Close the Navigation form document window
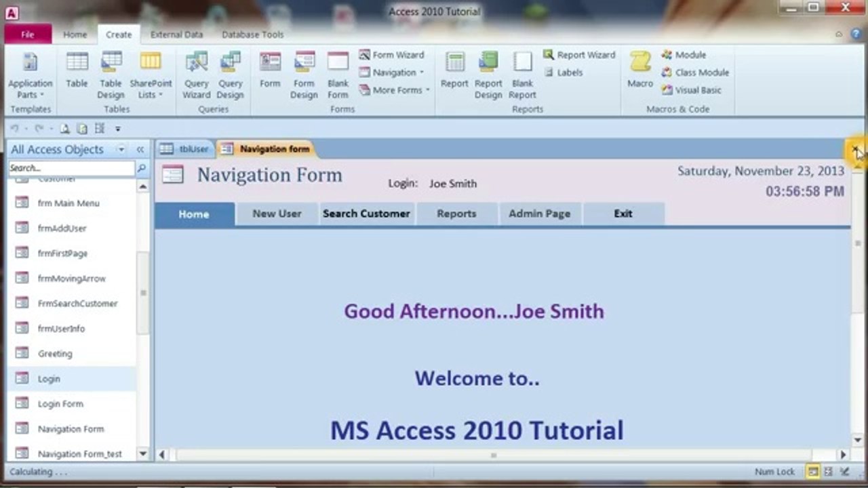868x488 pixels. (x=856, y=149)
